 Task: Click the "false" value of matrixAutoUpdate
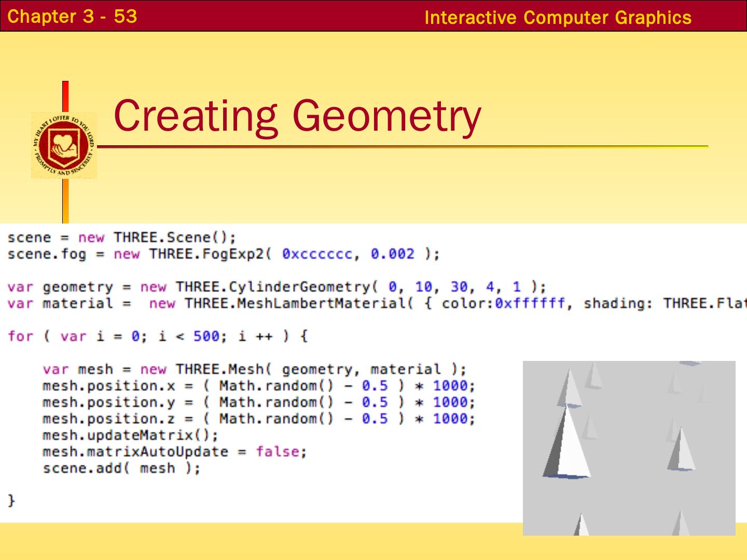pyautogui.click(x=278, y=452)
